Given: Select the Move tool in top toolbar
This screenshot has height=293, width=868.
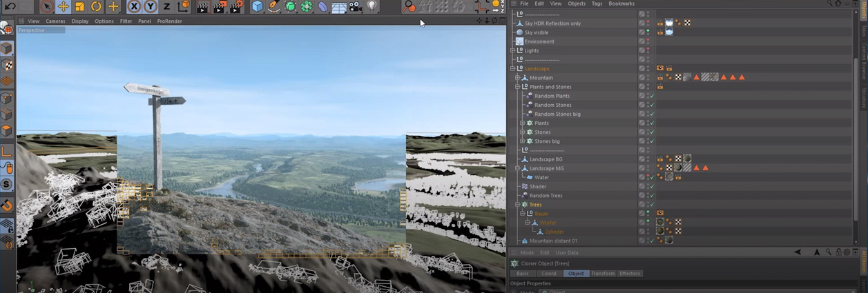Looking at the screenshot, I should pos(63,6).
